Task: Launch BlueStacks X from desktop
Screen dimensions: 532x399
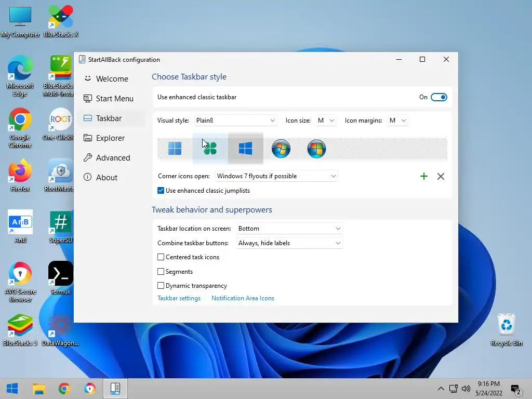Action: [x=61, y=21]
